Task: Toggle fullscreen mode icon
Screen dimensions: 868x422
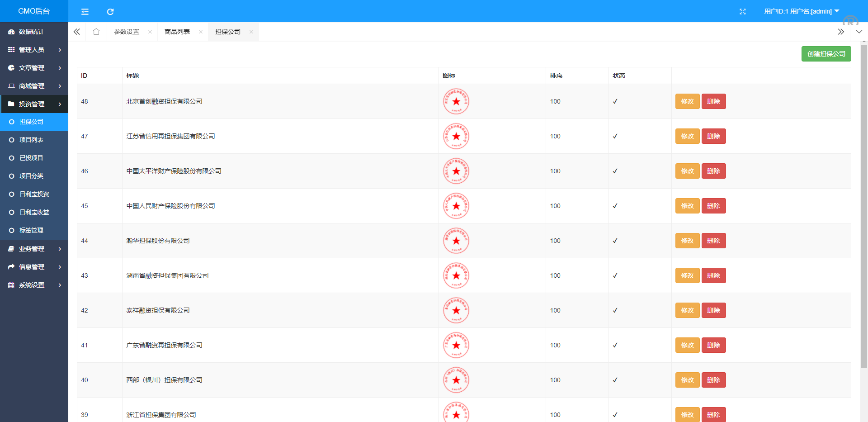Action: pos(742,11)
